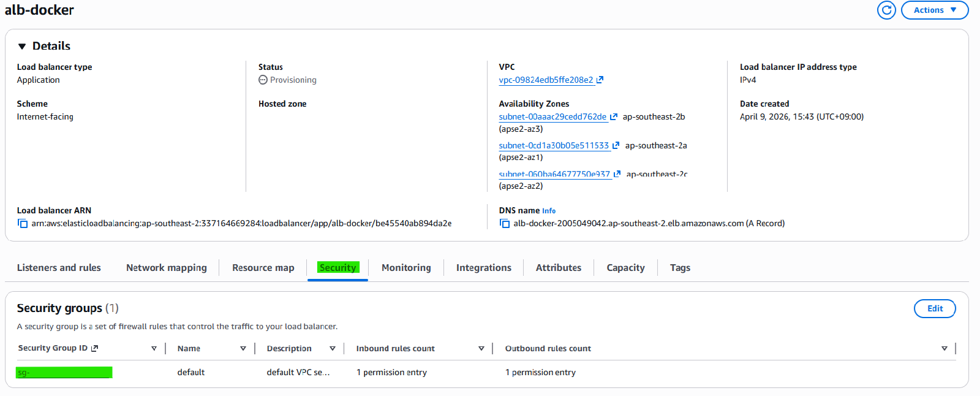This screenshot has height=396, width=980.
Task: Edit the security groups
Action: (935, 308)
